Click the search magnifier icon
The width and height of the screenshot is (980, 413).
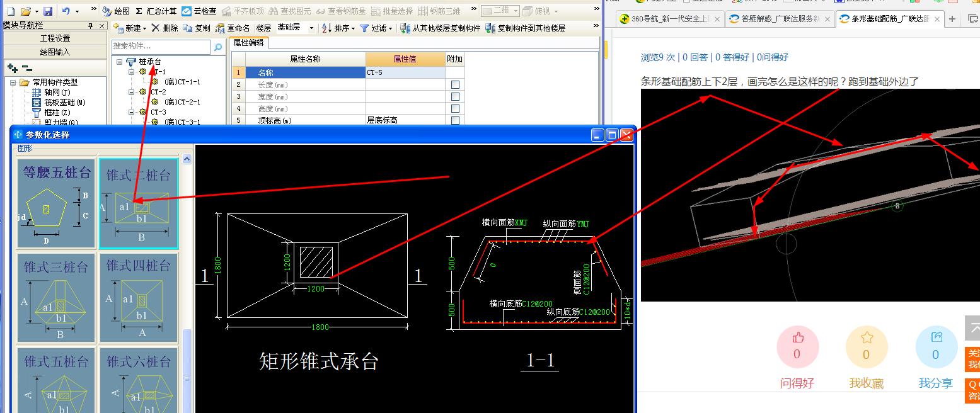[218, 47]
